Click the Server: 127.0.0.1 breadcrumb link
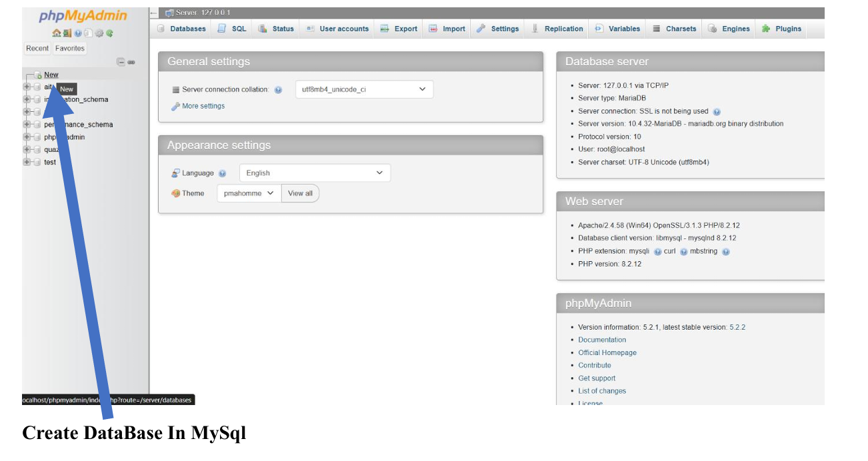The image size is (868, 461). point(203,13)
